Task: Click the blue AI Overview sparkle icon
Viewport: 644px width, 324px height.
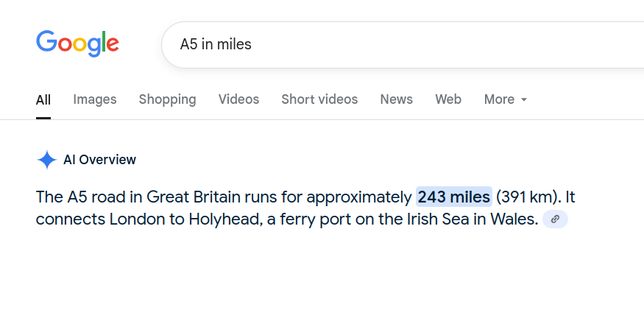Action: click(47, 160)
